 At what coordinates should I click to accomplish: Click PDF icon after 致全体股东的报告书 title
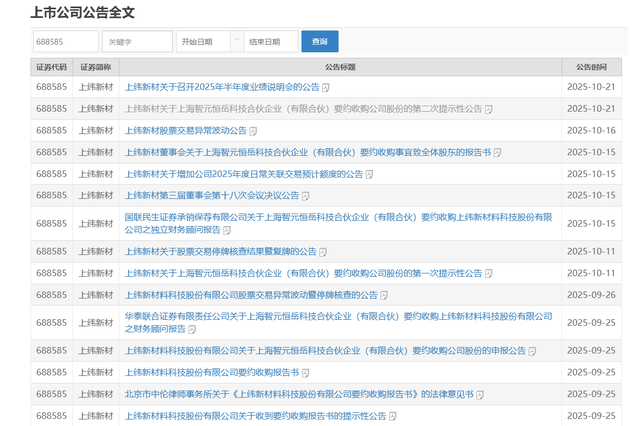(497, 153)
